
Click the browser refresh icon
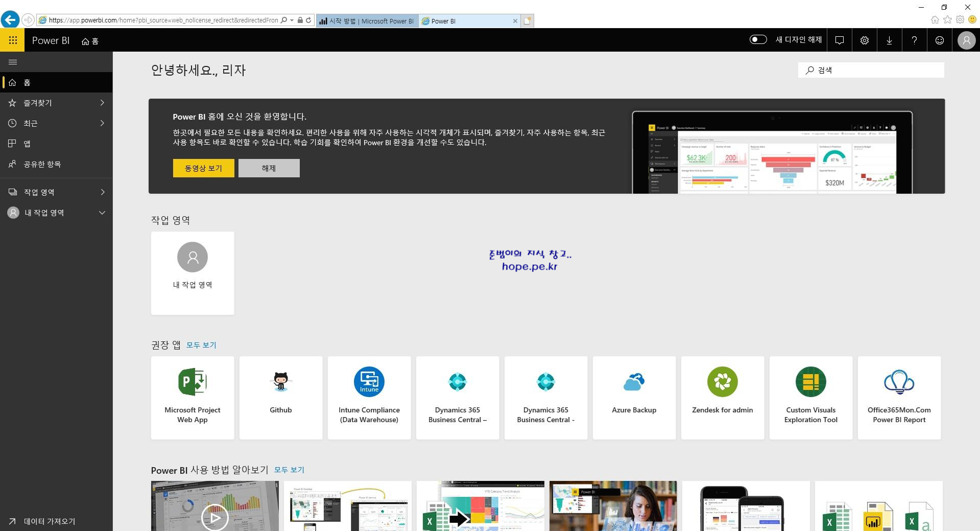tap(308, 20)
